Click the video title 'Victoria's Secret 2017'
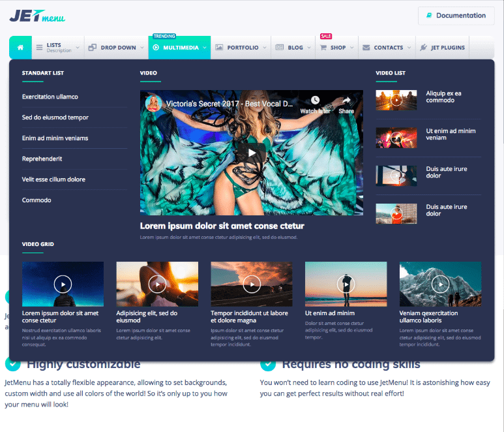Screen dimensions: 504x432 coord(230,104)
